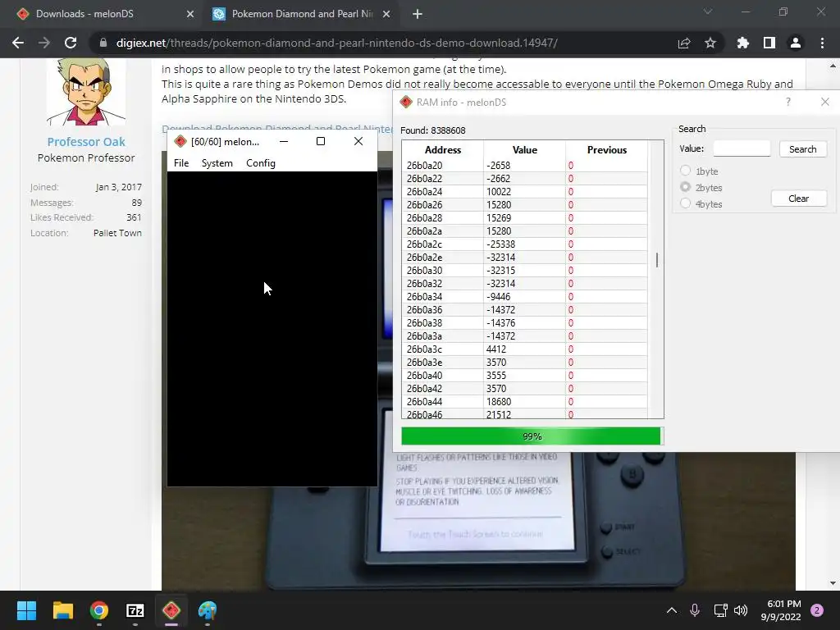Sort by the Value column header

pyautogui.click(x=524, y=150)
